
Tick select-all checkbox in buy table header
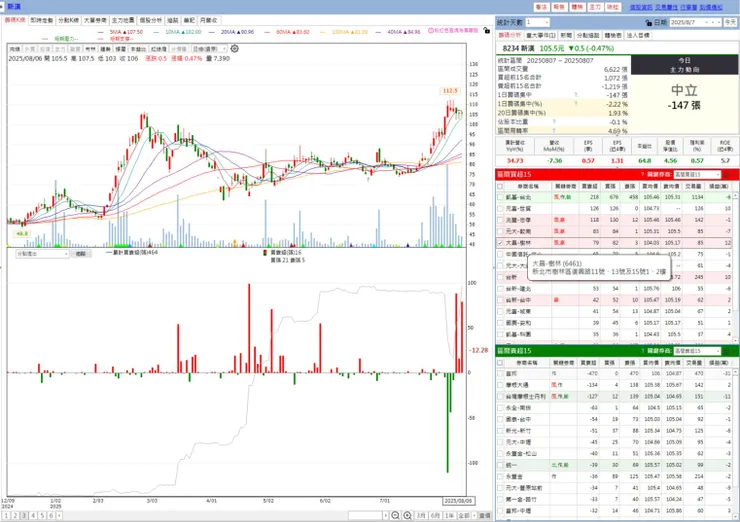pyautogui.click(x=500, y=186)
